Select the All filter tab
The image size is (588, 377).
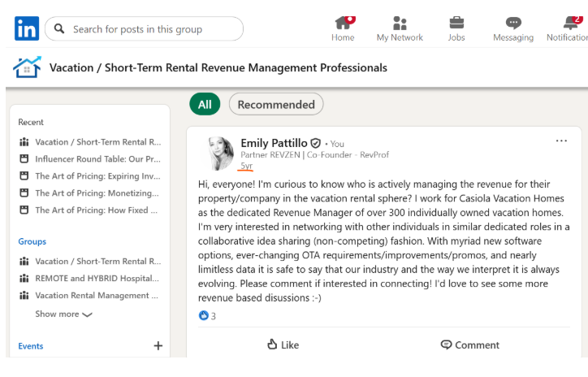[205, 104]
